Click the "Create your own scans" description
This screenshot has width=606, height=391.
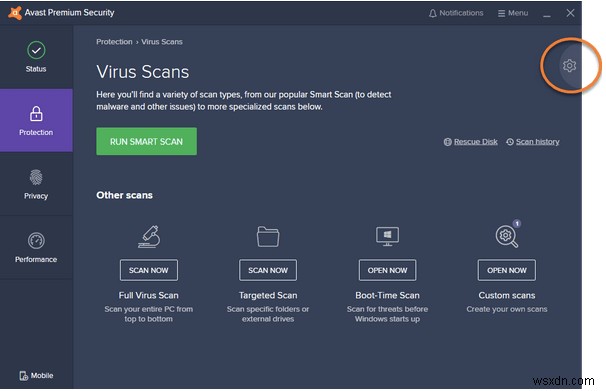click(x=507, y=309)
